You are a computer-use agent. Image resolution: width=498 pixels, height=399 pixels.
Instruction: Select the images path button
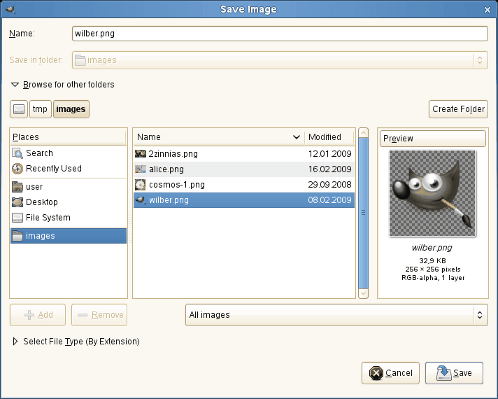(71, 109)
